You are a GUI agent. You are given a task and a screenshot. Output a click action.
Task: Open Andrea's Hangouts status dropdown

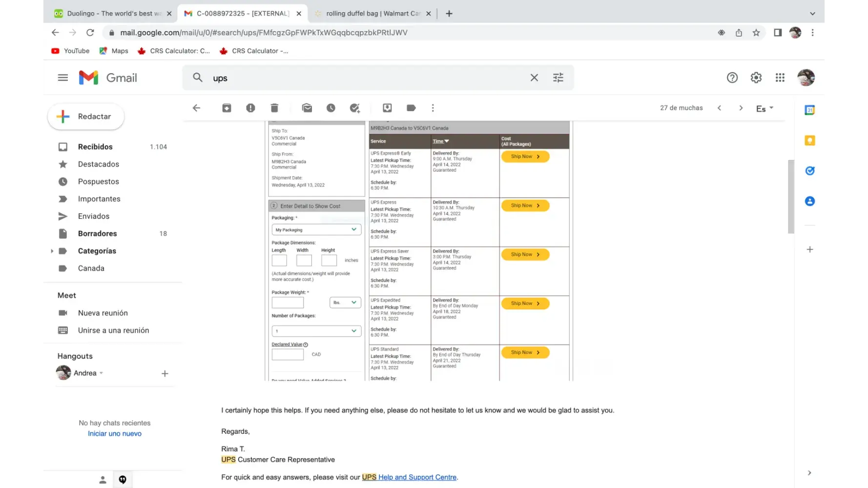(x=101, y=373)
